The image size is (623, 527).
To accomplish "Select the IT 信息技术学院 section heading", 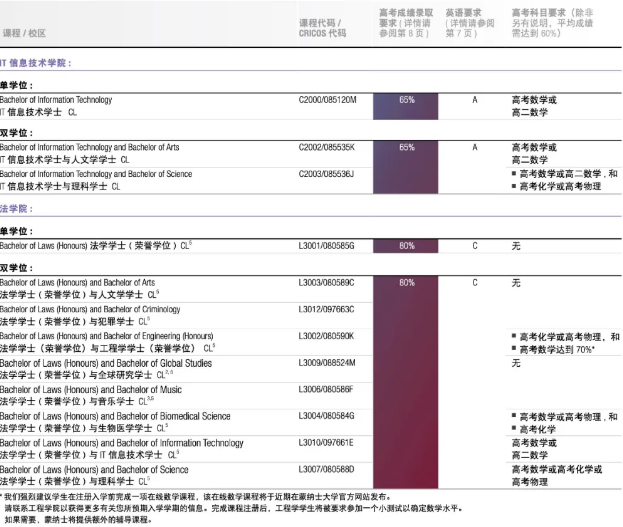I will [35, 62].
